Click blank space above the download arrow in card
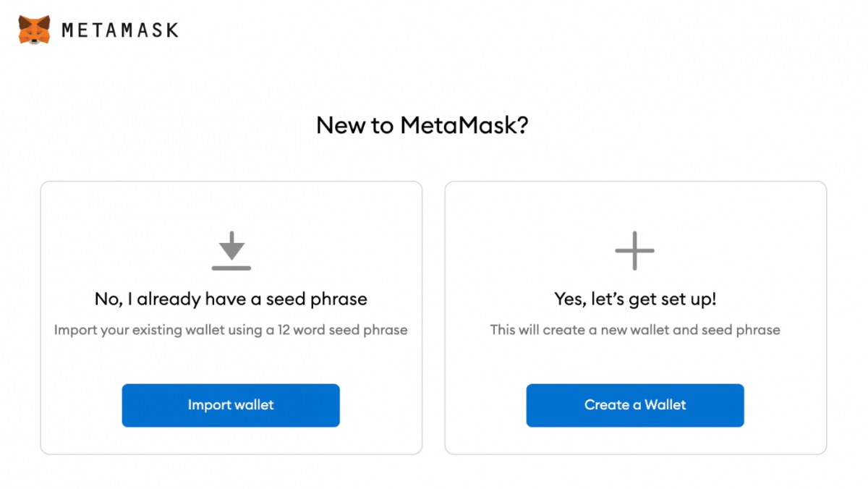Screen dimensions: 868x489 click(x=231, y=206)
